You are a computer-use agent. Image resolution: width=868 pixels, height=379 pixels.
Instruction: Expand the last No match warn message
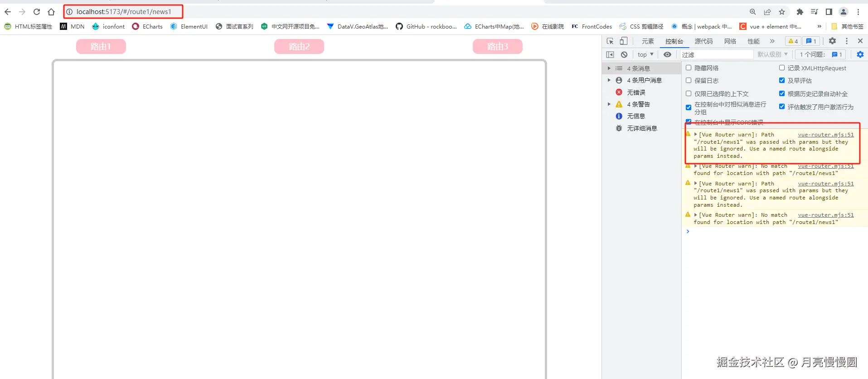pyautogui.click(x=695, y=215)
